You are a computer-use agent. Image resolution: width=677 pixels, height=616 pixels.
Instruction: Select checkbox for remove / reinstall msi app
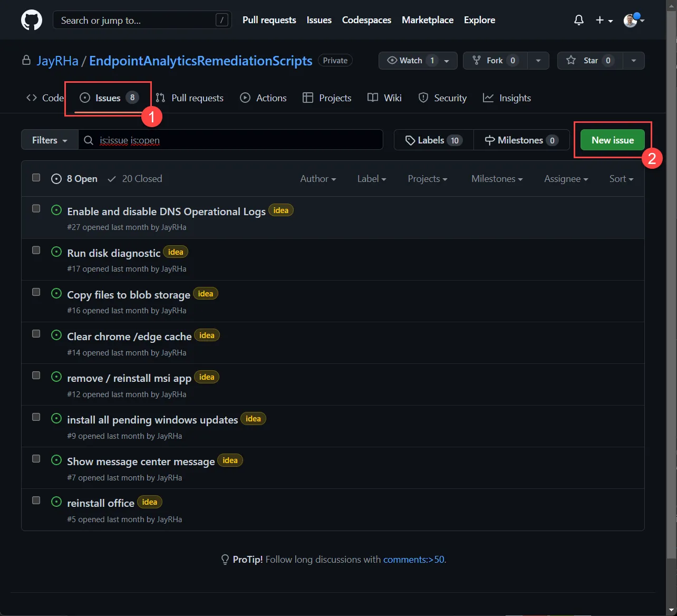(x=36, y=375)
